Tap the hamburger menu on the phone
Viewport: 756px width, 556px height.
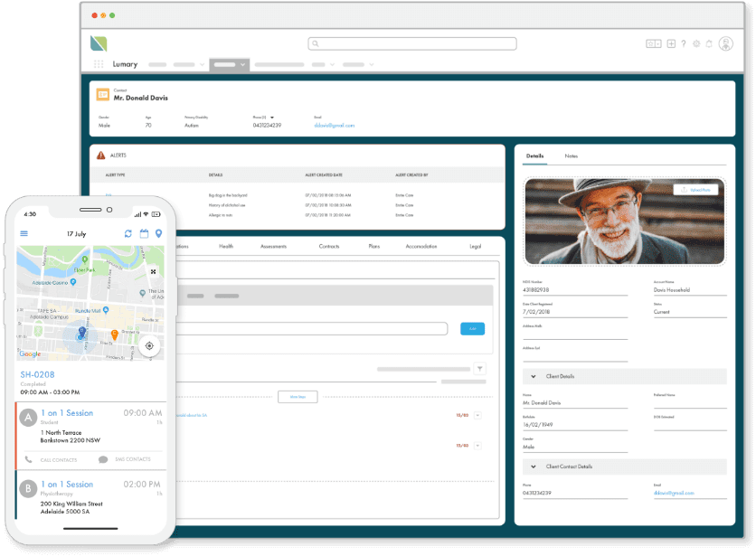click(24, 233)
